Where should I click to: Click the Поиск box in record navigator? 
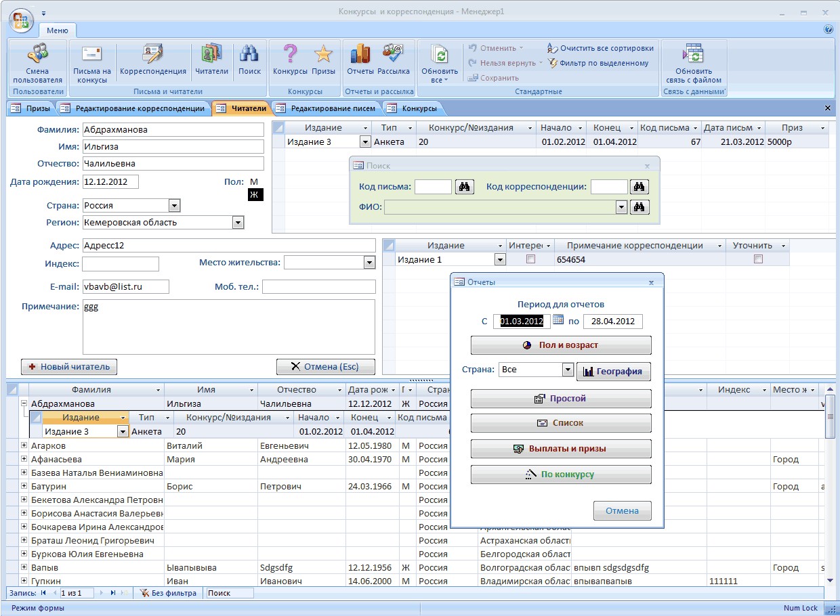[230, 593]
